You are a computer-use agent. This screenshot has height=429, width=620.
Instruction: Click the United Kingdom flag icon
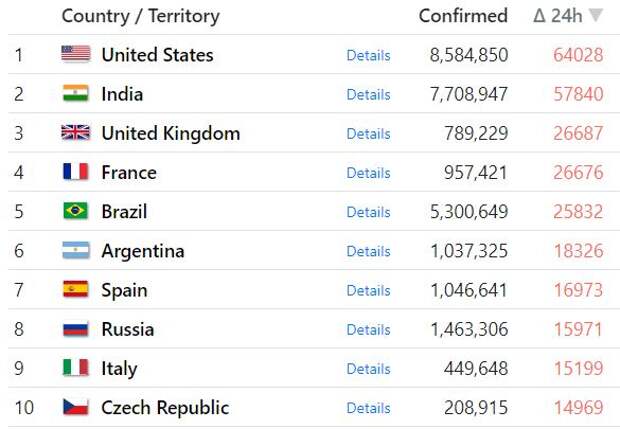pos(76,132)
